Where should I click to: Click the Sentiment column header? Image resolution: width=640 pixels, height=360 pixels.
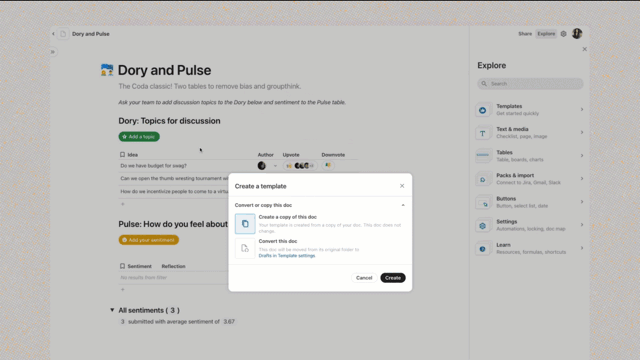[x=139, y=266]
